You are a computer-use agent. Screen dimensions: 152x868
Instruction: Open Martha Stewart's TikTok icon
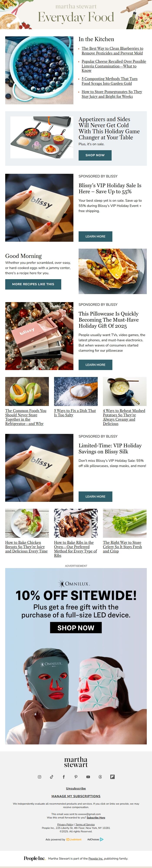point(52,777)
